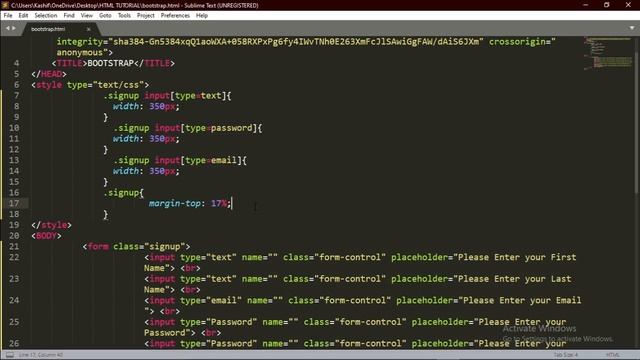Click line number 17 in gutter
640x360 pixels.
tap(14, 203)
